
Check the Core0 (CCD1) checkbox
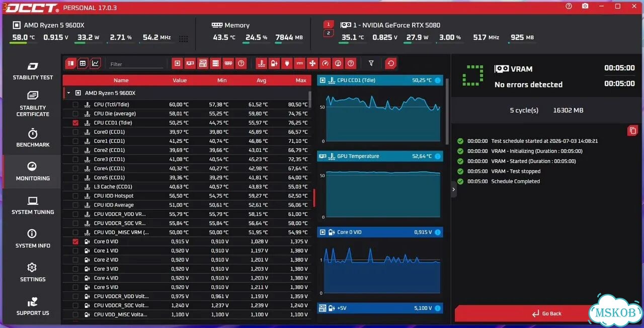(x=75, y=132)
